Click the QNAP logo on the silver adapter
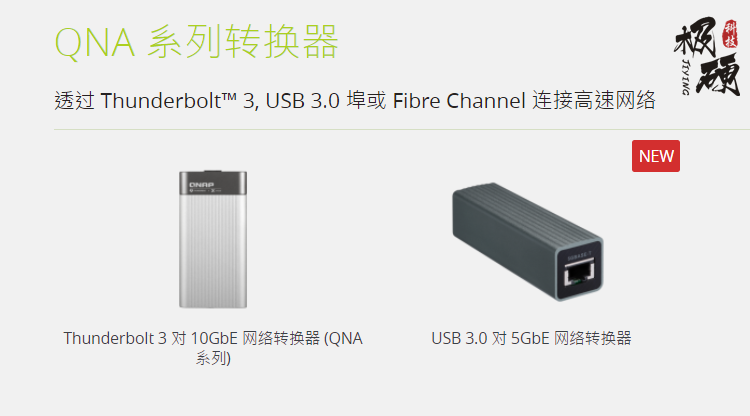Image resolution: width=750 pixels, height=416 pixels. pyautogui.click(x=201, y=185)
